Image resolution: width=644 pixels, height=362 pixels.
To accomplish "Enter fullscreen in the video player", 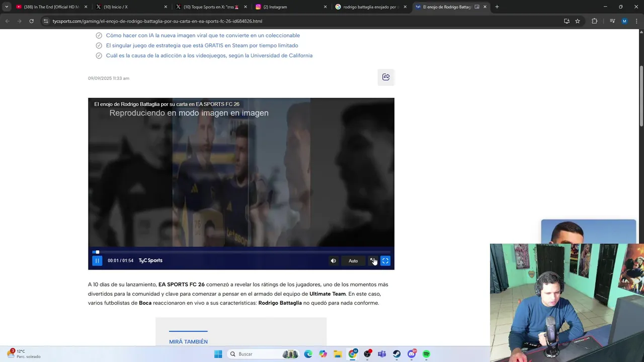I will (385, 260).
